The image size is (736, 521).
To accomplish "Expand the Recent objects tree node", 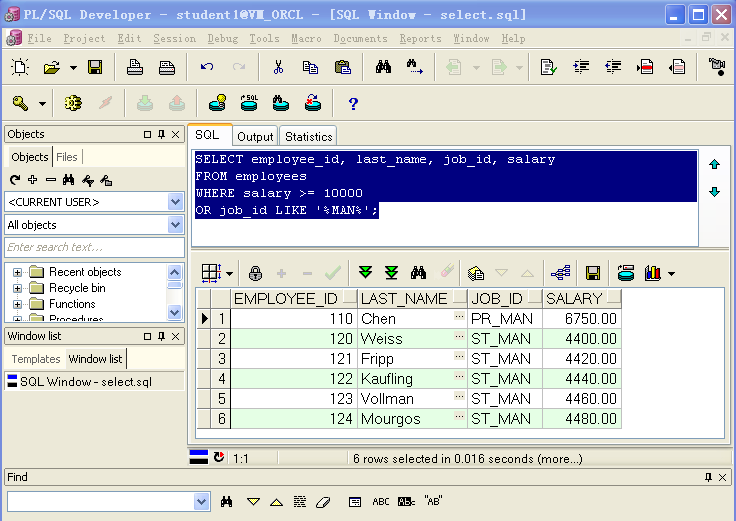I will click(x=17, y=272).
